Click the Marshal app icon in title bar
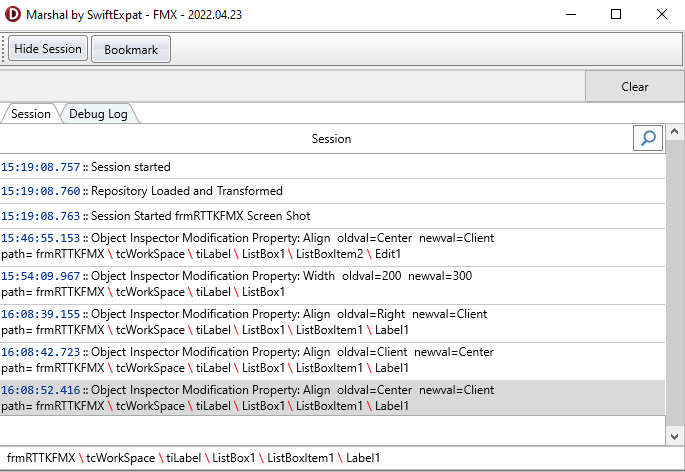The height and width of the screenshot is (472, 685). (14, 15)
